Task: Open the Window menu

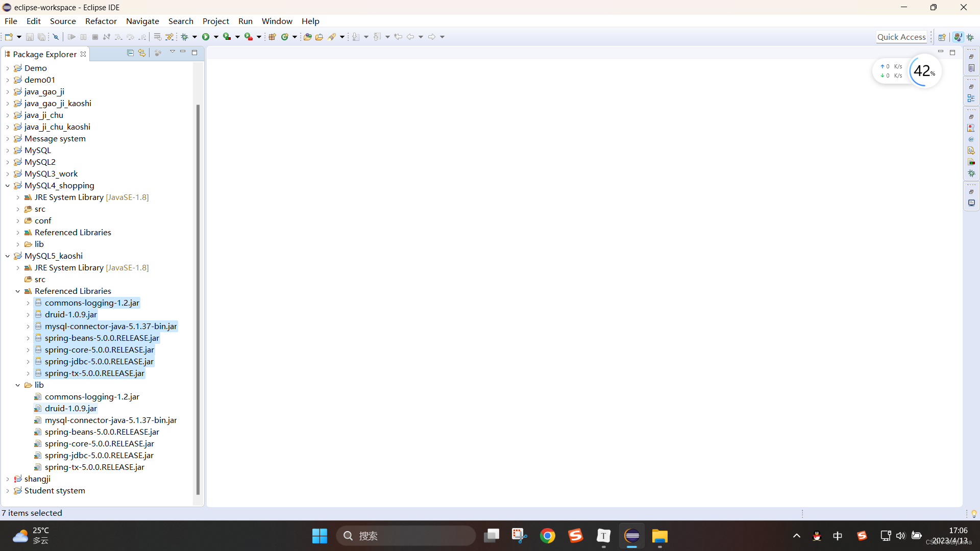Action: click(277, 21)
